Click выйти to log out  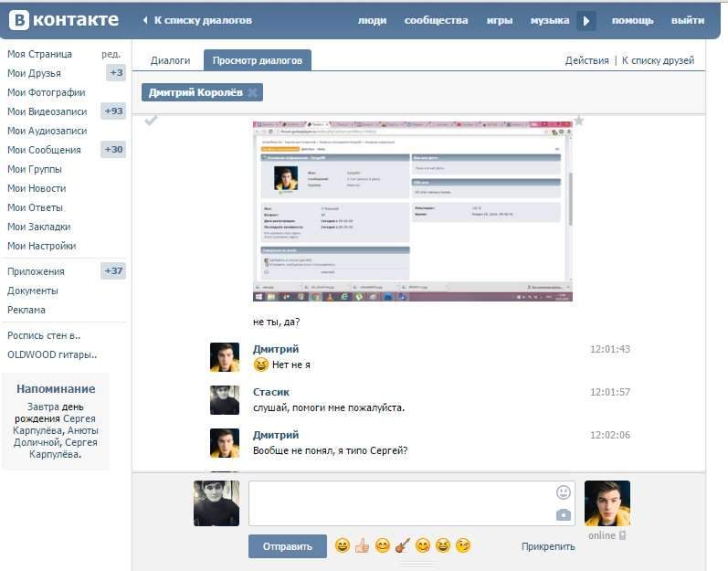click(688, 20)
